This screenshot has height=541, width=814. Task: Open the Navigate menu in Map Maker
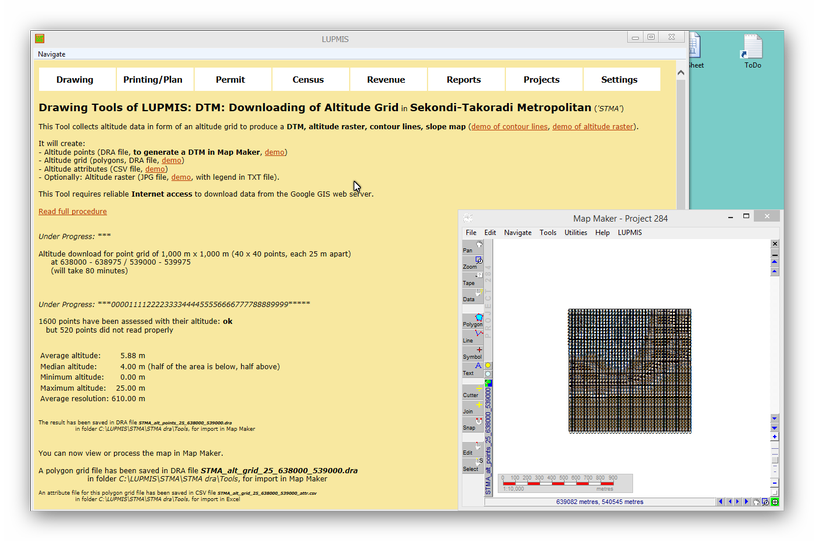518,233
